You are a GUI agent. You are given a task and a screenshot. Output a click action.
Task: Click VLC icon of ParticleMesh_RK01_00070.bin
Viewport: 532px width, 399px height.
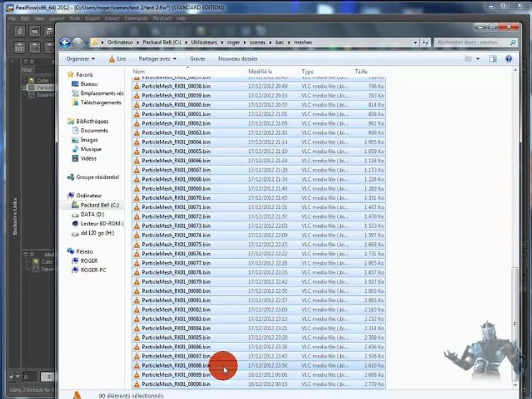tap(136, 198)
